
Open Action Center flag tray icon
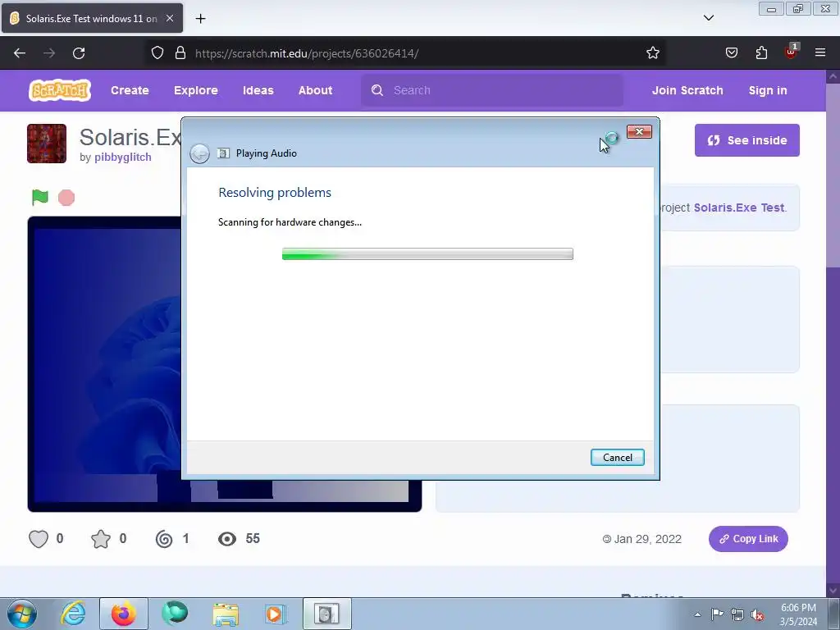[x=717, y=614]
